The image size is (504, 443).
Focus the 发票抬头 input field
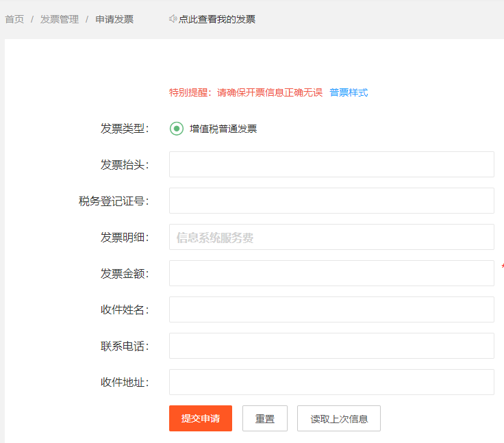point(331,164)
